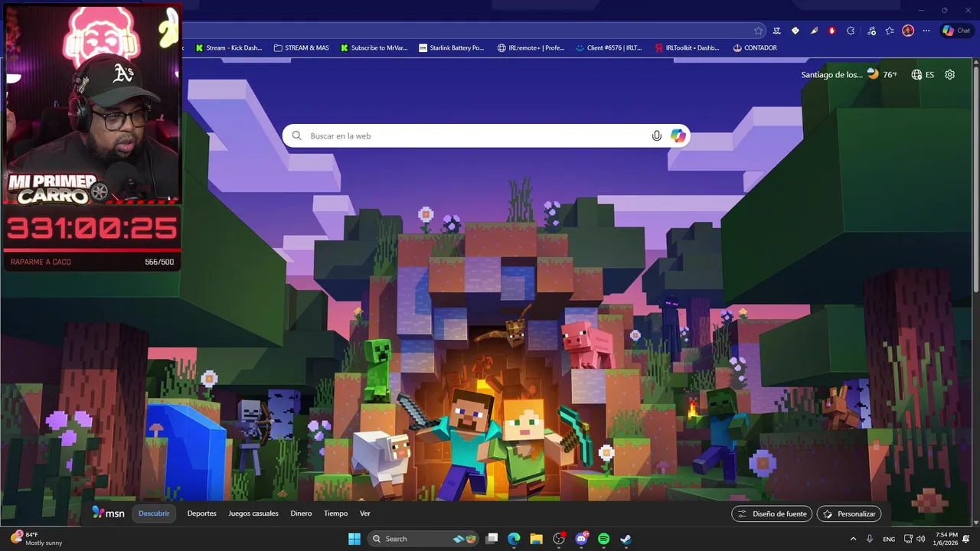Open the notification bell icon

(x=966, y=539)
